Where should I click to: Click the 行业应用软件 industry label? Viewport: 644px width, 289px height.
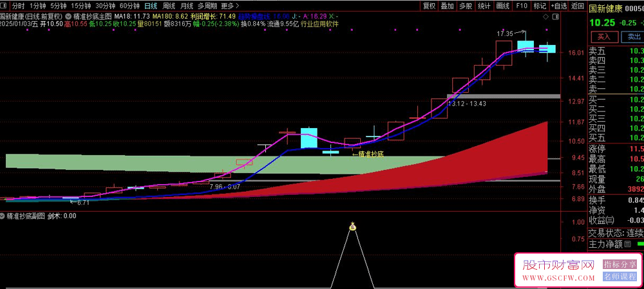pos(319,24)
